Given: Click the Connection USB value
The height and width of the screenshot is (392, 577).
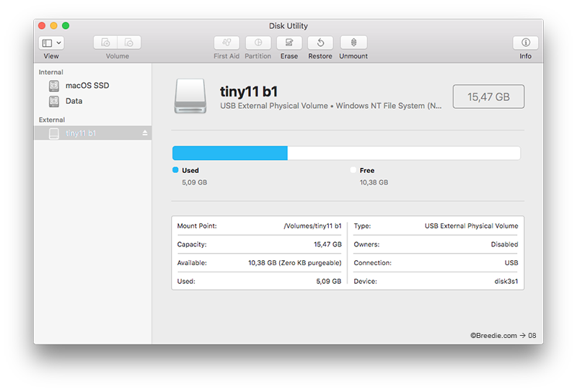Looking at the screenshot, I should [x=511, y=263].
